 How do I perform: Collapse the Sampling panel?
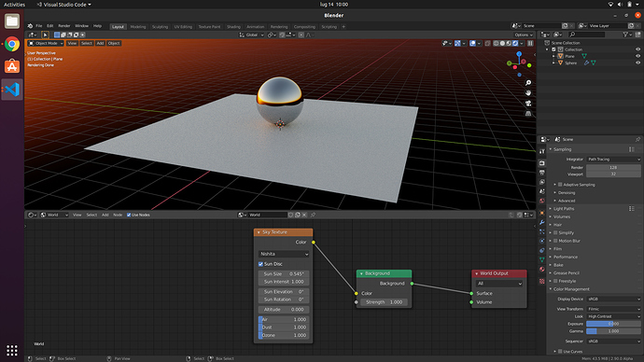point(562,149)
